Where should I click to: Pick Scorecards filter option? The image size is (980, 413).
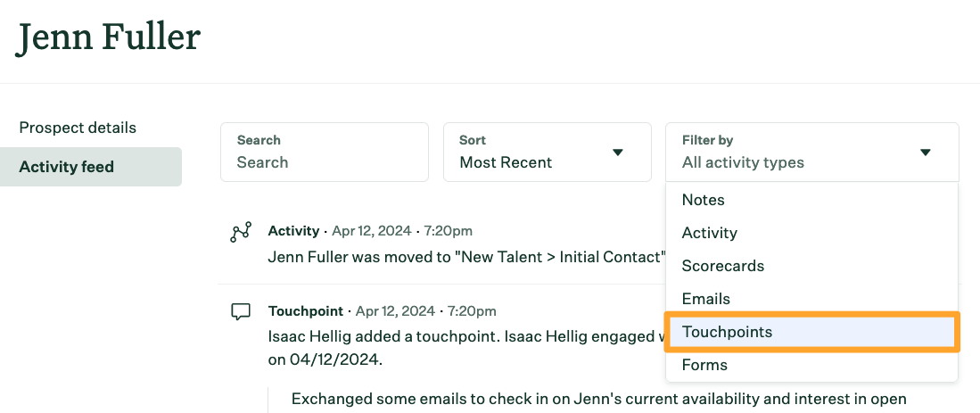[x=811, y=266]
